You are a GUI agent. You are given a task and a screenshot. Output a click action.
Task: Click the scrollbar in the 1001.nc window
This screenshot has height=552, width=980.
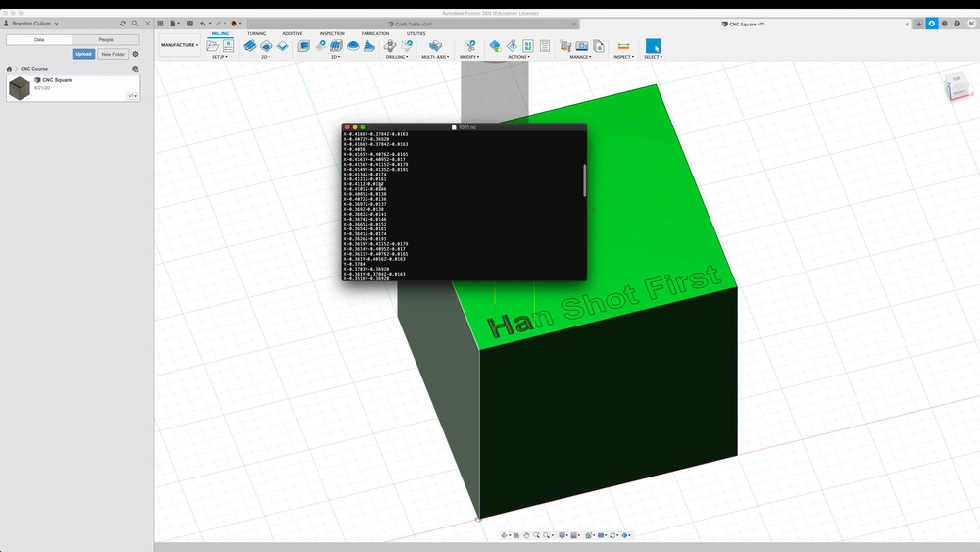tap(583, 180)
